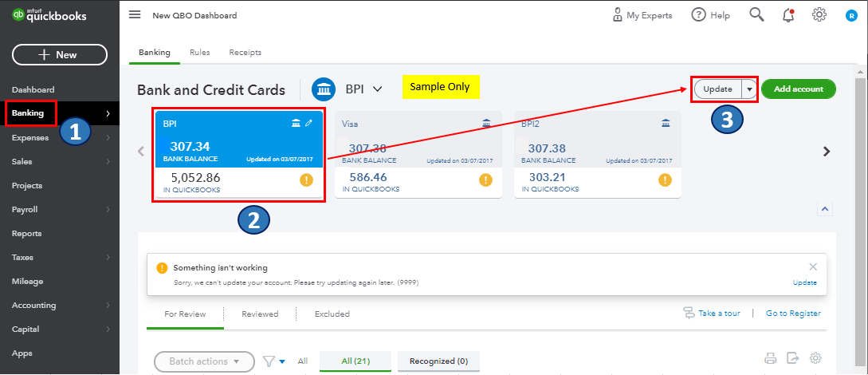This screenshot has height=375, width=868.
Task: Switch to the Reviewed tab
Action: [x=260, y=314]
